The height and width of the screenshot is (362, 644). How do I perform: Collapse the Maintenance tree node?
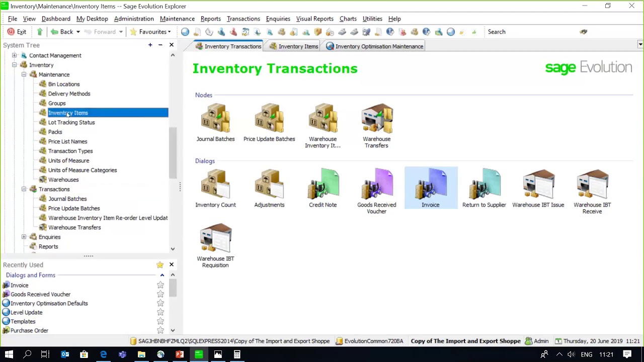tap(24, 74)
